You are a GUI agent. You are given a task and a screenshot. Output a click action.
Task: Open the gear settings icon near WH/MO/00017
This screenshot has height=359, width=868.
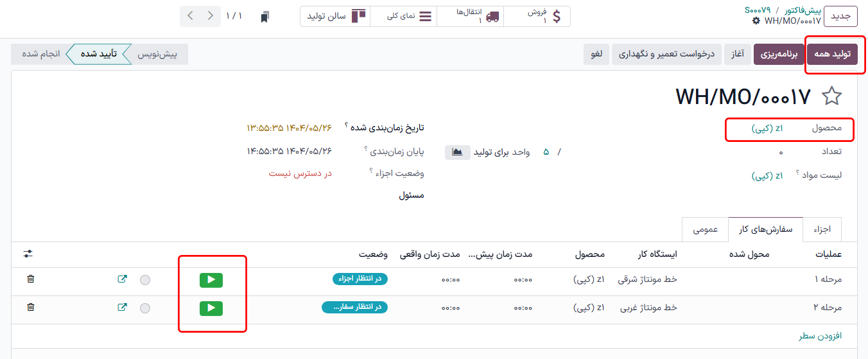756,21
